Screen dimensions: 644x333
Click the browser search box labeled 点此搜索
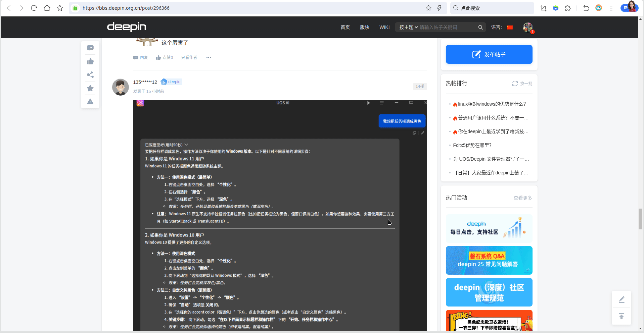(492, 8)
